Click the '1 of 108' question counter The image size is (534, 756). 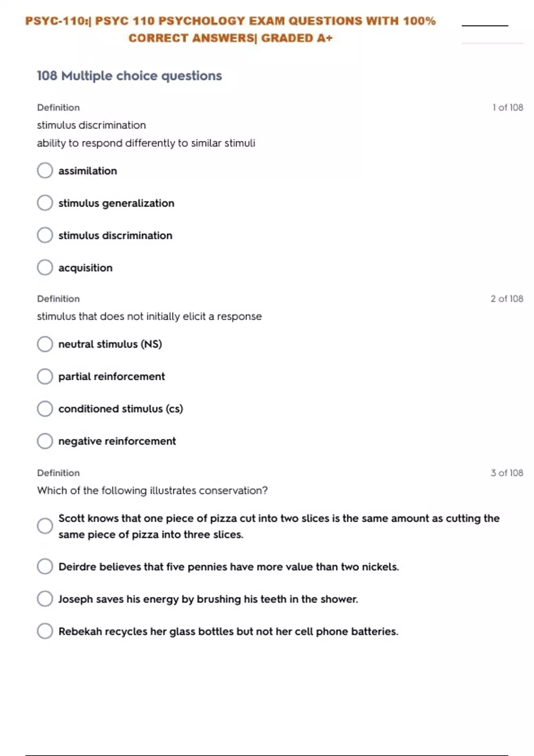tap(507, 108)
